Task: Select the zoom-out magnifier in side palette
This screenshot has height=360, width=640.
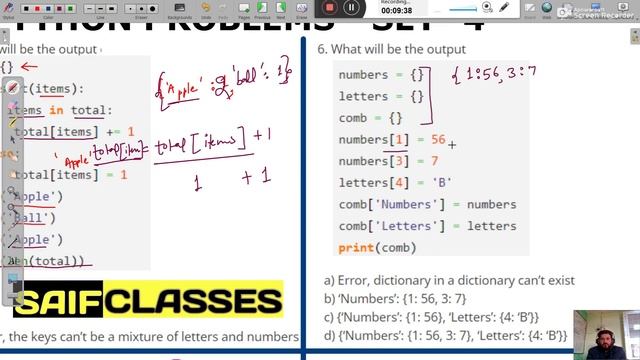Action: click(12, 209)
